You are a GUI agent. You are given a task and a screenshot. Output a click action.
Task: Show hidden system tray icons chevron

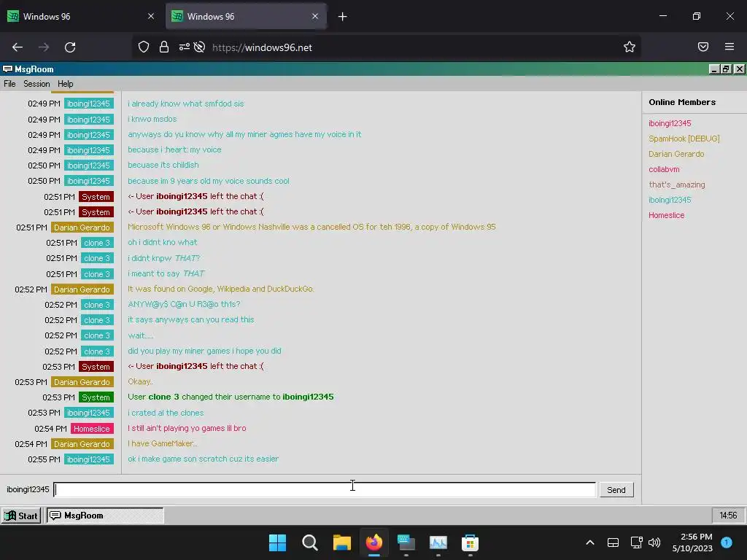[589, 542]
